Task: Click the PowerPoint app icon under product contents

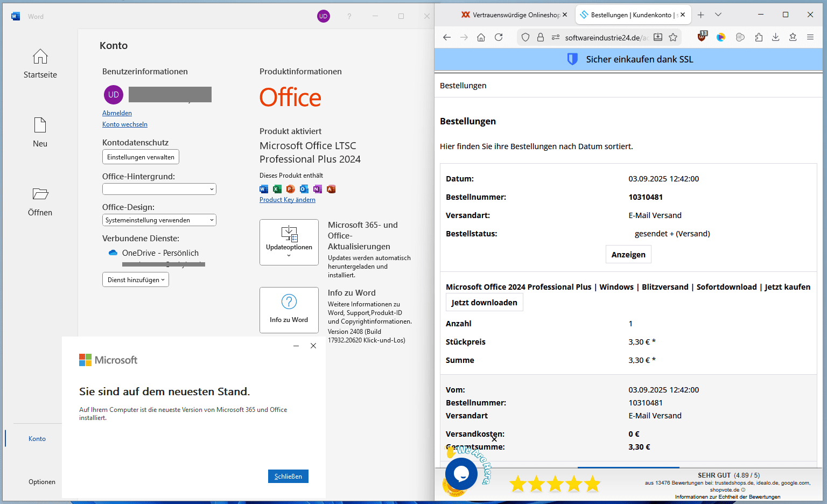Action: click(x=291, y=189)
